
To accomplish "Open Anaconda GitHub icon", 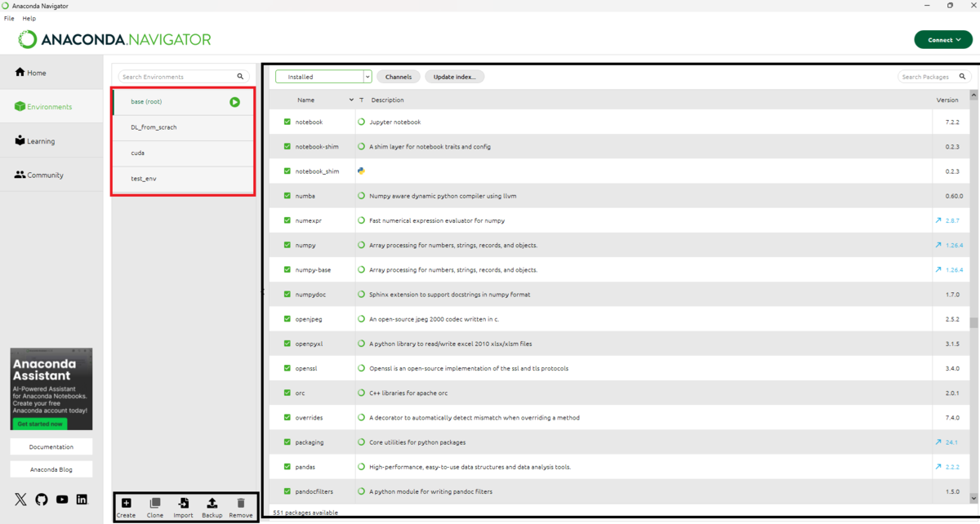I will 42,500.
